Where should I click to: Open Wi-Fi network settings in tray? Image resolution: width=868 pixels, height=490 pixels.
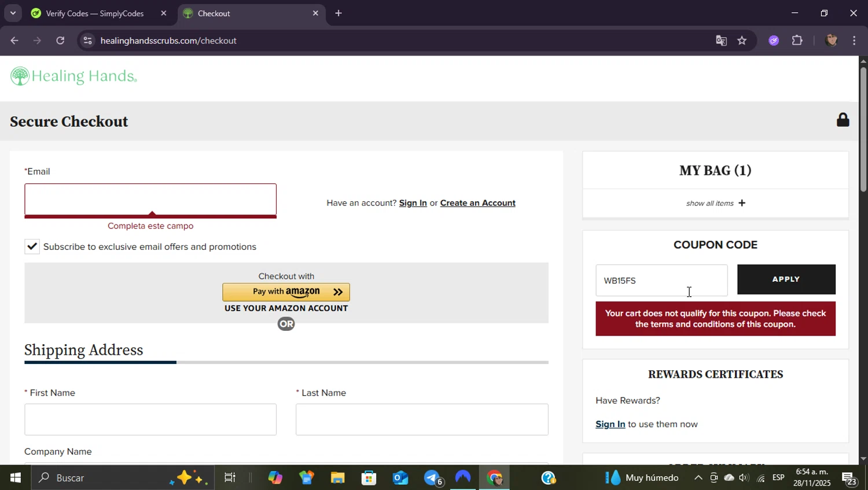point(761,478)
